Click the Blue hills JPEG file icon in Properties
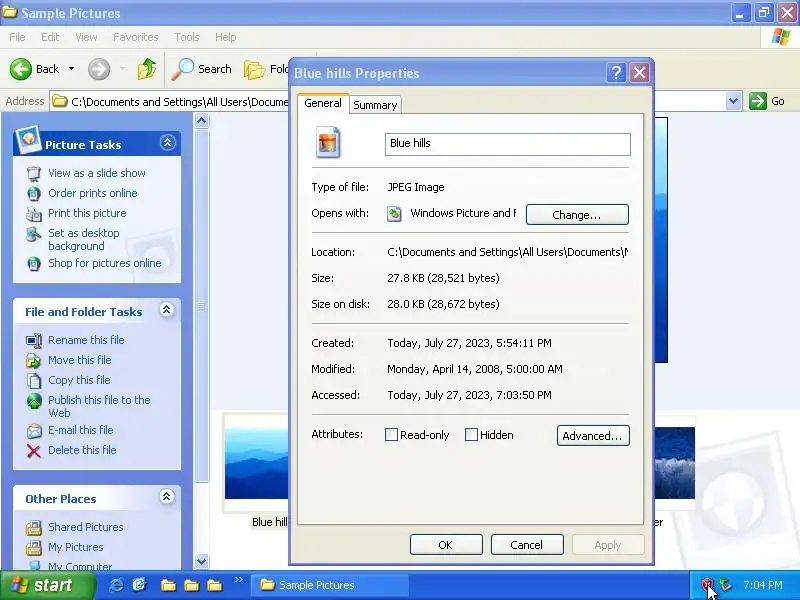Viewport: 800px width, 600px height. click(328, 142)
